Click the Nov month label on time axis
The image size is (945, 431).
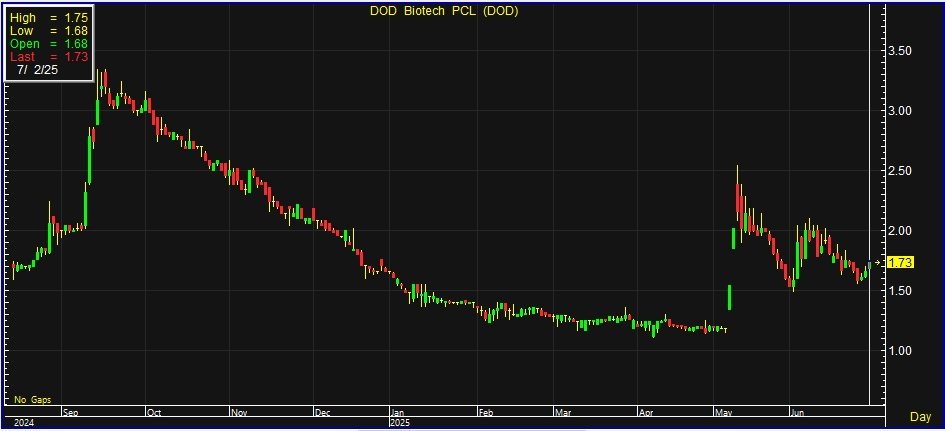click(239, 413)
